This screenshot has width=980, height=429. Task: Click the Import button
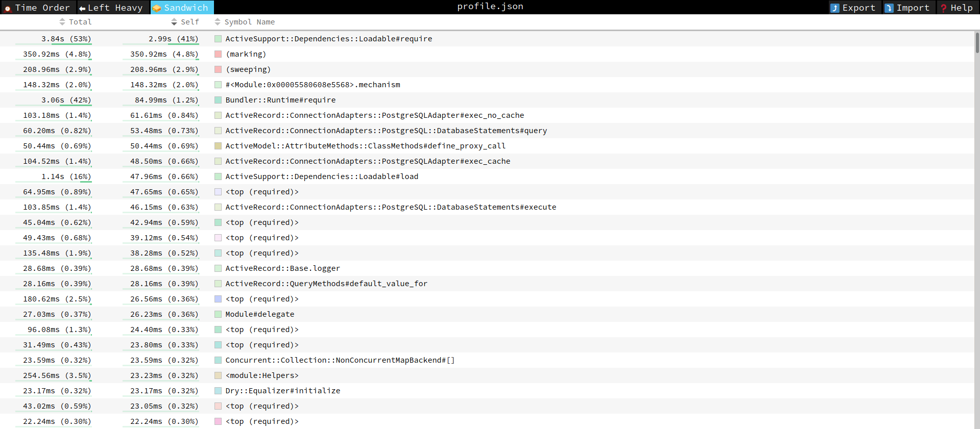point(908,8)
